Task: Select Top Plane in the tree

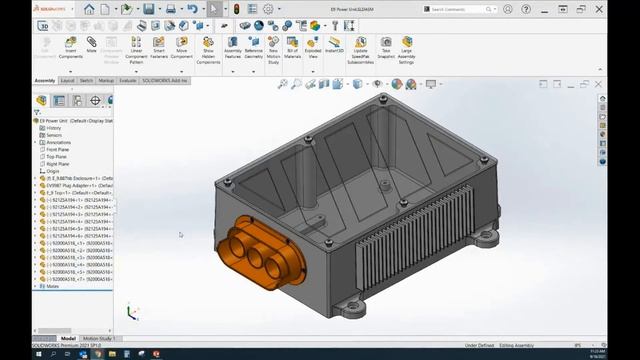Action: click(56, 157)
